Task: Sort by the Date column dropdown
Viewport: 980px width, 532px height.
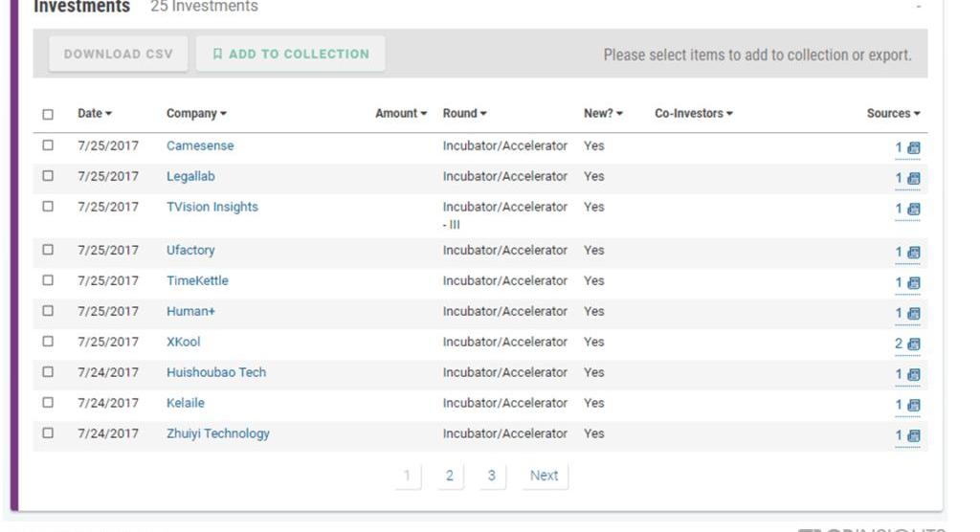Action: (x=95, y=113)
